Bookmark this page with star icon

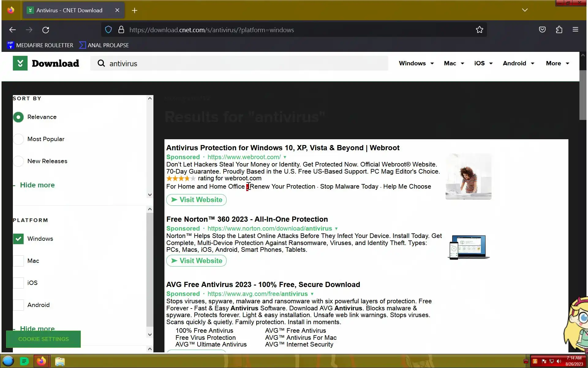click(x=479, y=30)
